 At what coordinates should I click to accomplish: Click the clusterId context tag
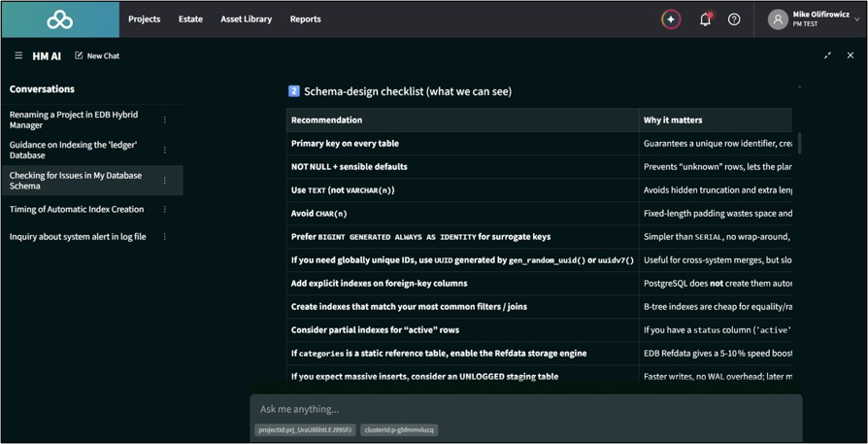click(399, 429)
